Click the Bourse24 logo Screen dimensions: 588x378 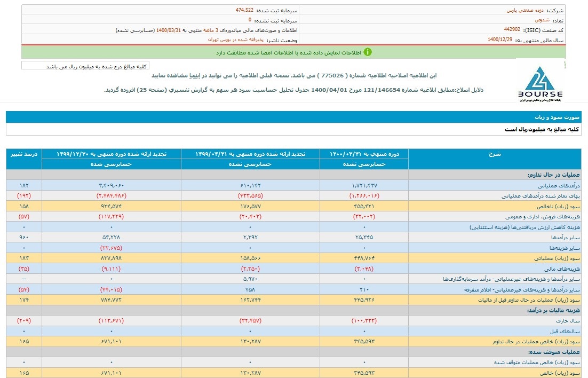click(x=540, y=84)
